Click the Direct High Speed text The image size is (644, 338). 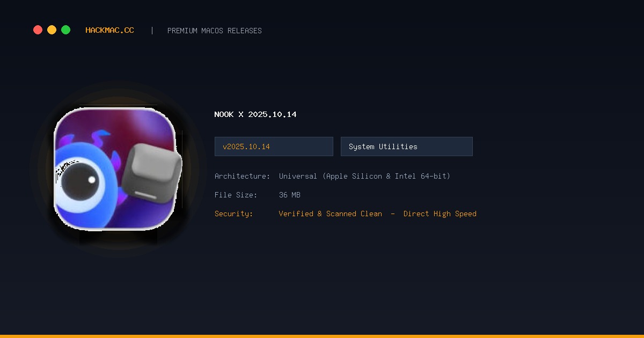click(x=440, y=214)
